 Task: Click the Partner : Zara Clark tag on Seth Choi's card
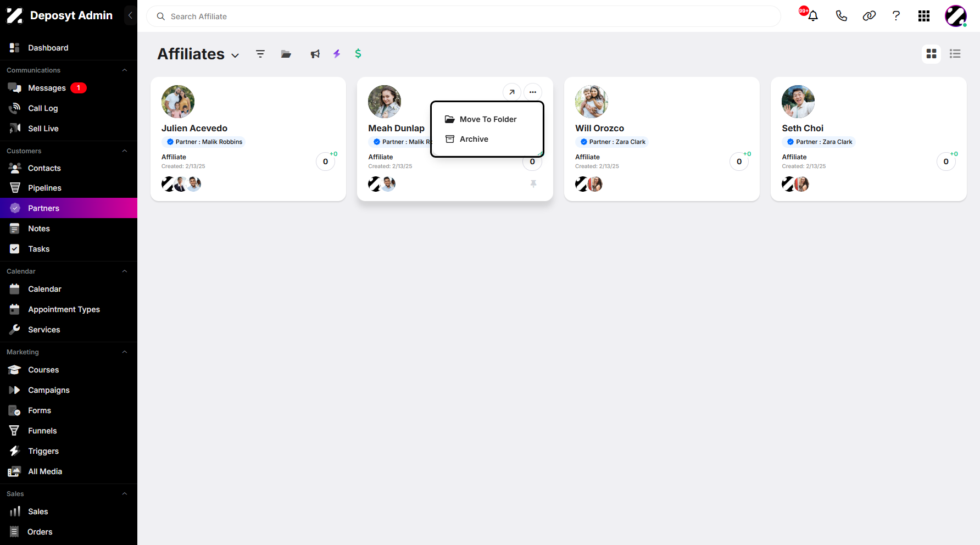(819, 142)
